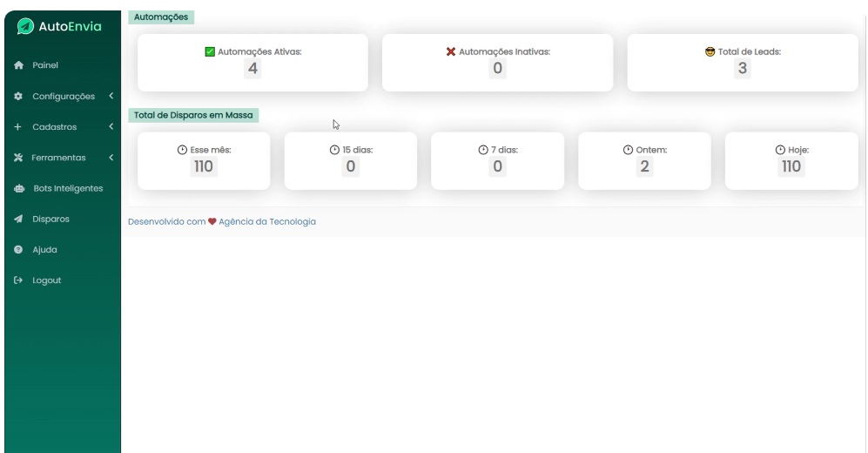This screenshot has width=868, height=453.
Task: Click the Configurações gear icon
Action: [17, 96]
